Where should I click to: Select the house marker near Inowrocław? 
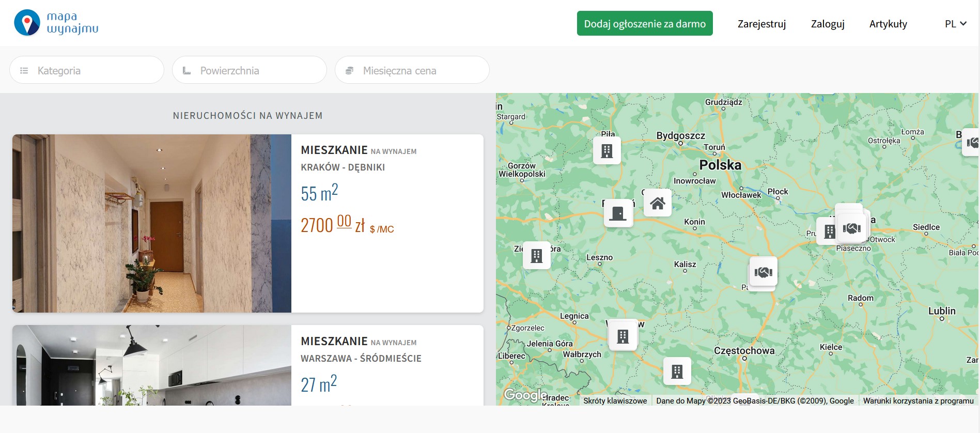point(658,203)
